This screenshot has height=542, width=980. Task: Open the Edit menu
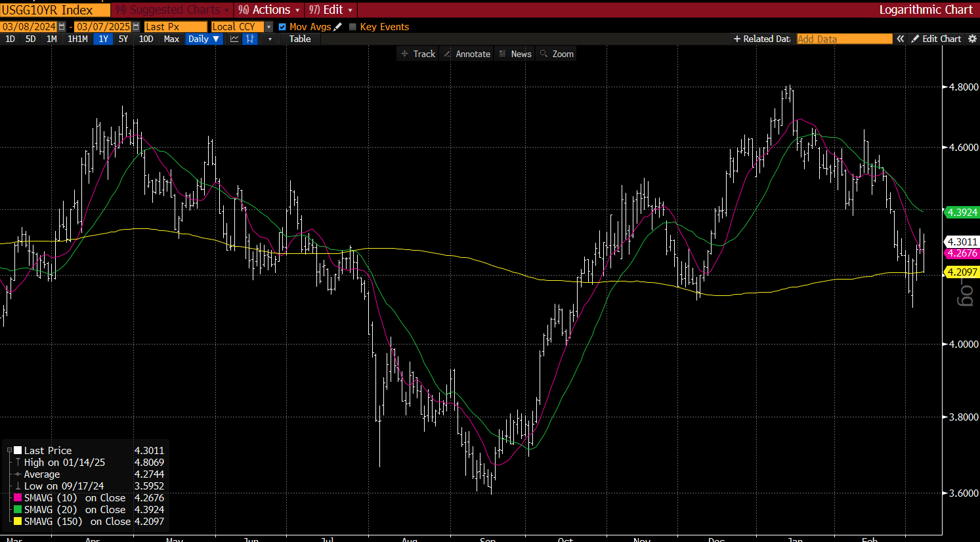[331, 10]
